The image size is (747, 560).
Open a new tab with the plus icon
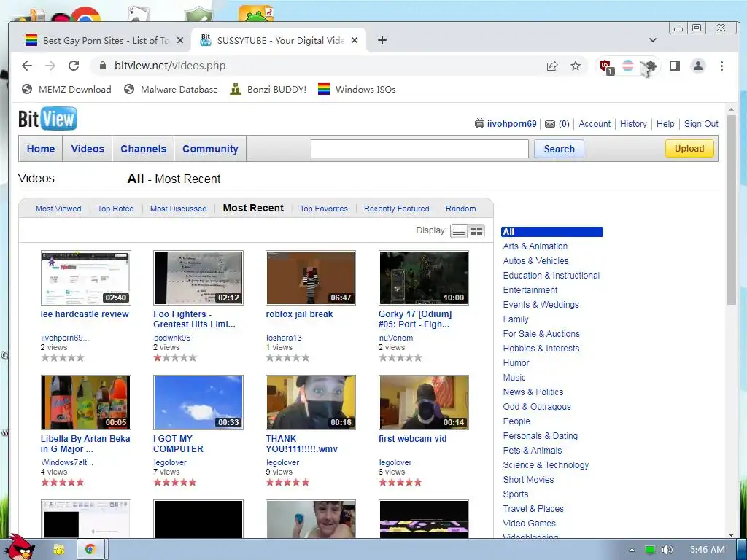pos(382,41)
